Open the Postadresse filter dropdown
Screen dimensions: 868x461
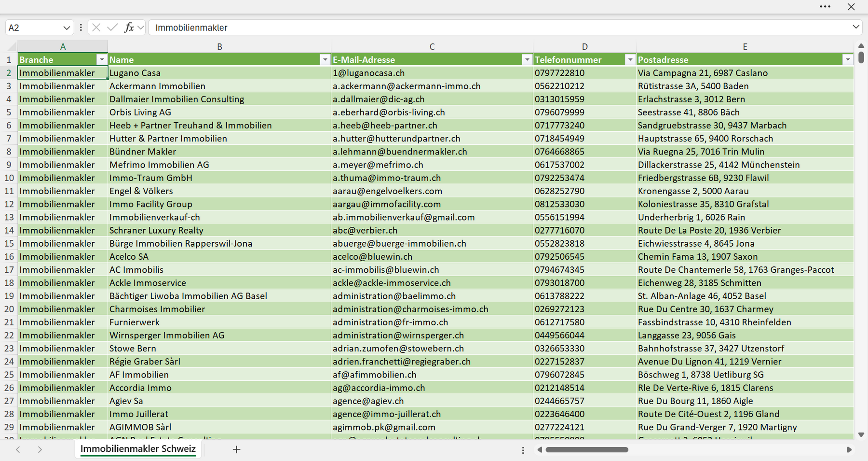[x=848, y=59]
